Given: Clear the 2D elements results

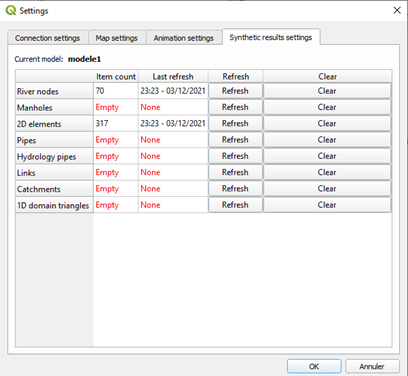Looking at the screenshot, I should tap(327, 123).
